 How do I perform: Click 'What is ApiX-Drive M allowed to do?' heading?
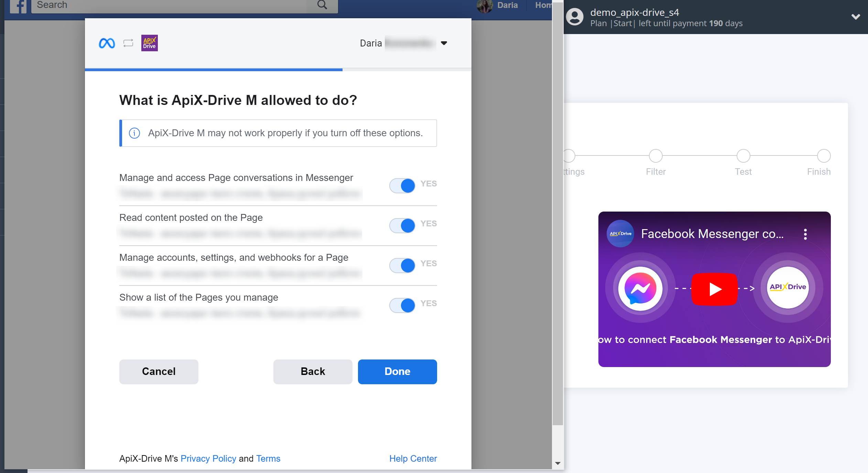point(238,100)
